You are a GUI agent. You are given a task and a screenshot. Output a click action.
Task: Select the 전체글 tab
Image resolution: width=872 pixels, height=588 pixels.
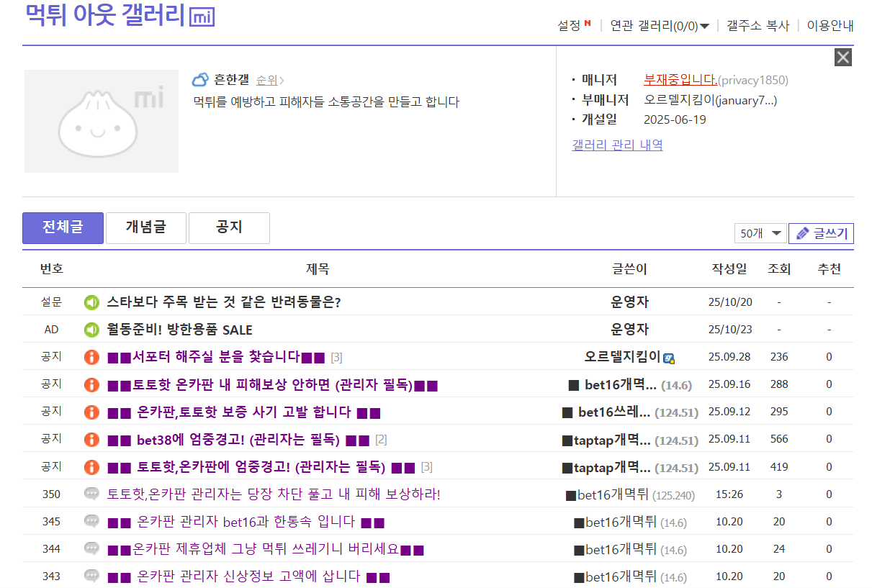[63, 227]
